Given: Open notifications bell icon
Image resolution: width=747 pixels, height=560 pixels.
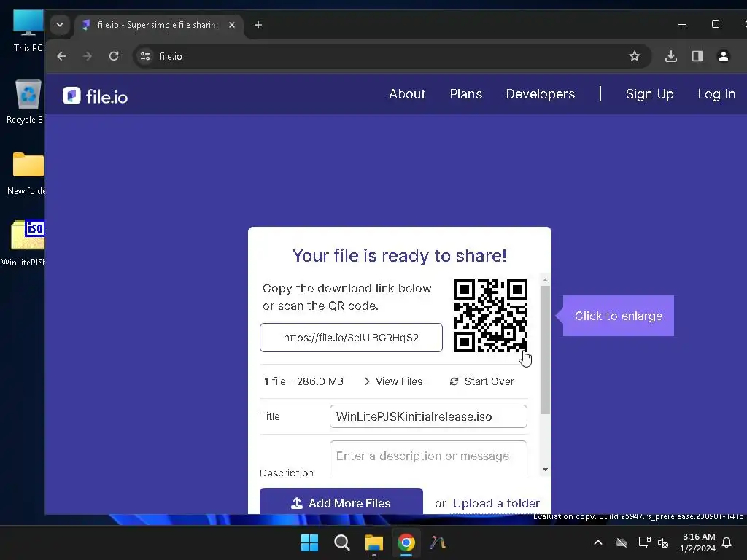Looking at the screenshot, I should click(x=727, y=542).
